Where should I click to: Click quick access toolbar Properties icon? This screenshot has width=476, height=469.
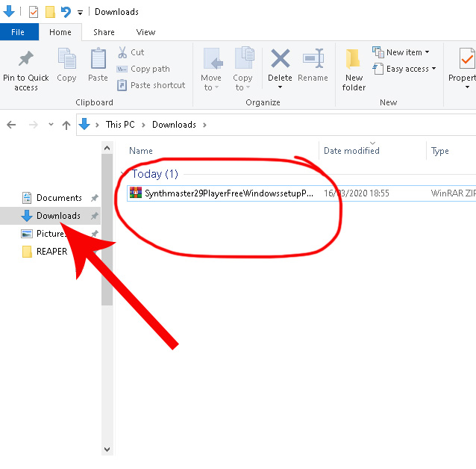click(x=34, y=12)
